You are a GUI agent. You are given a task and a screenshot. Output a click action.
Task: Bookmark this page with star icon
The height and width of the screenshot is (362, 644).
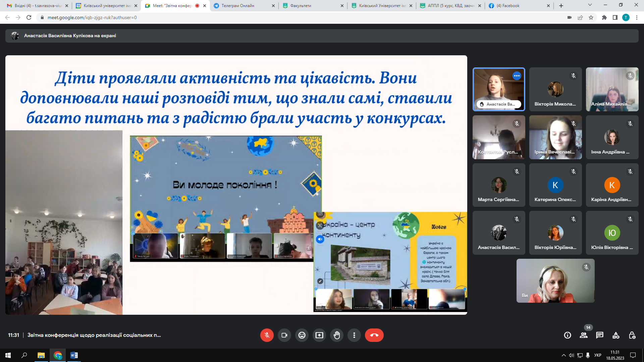click(591, 17)
